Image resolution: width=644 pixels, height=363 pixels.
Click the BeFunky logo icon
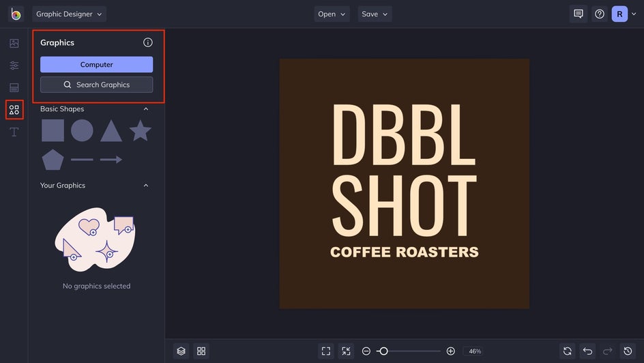[x=16, y=14]
